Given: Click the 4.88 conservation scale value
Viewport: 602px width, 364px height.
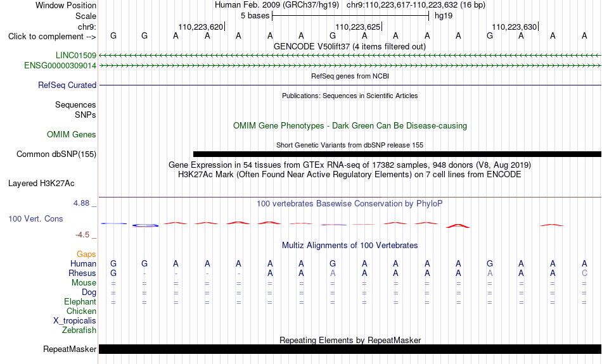Looking at the screenshot, I should pyautogui.click(x=81, y=203).
